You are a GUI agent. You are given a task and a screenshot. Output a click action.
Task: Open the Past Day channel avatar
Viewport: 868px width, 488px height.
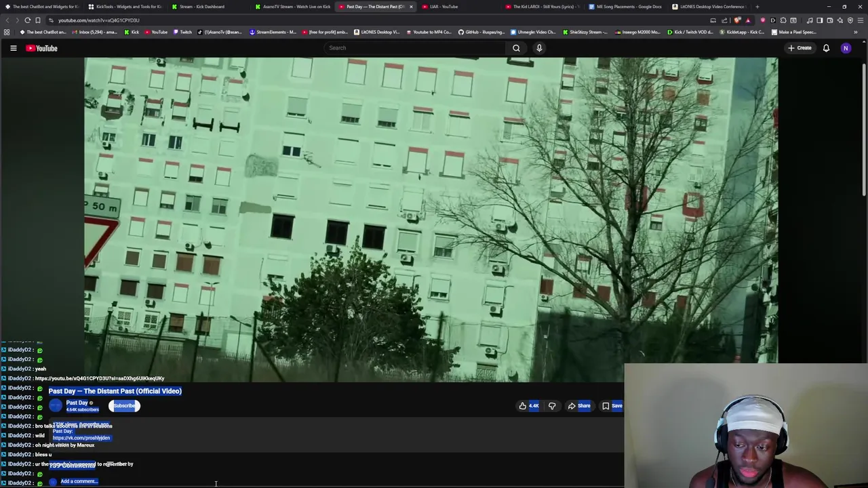[56, 405]
